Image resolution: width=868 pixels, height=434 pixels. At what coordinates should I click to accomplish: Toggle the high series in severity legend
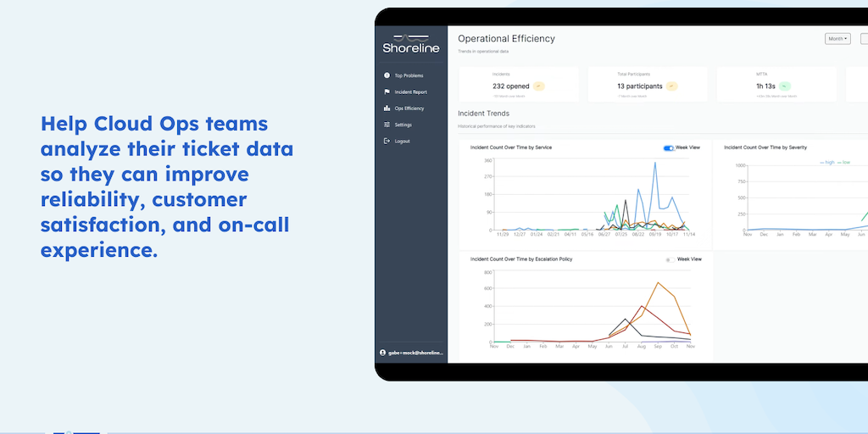(x=827, y=162)
